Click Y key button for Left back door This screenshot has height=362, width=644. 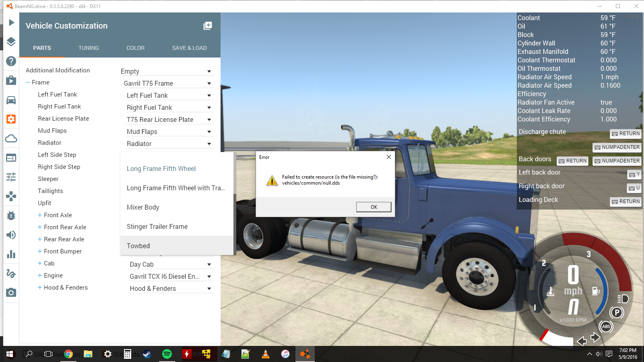(x=634, y=175)
